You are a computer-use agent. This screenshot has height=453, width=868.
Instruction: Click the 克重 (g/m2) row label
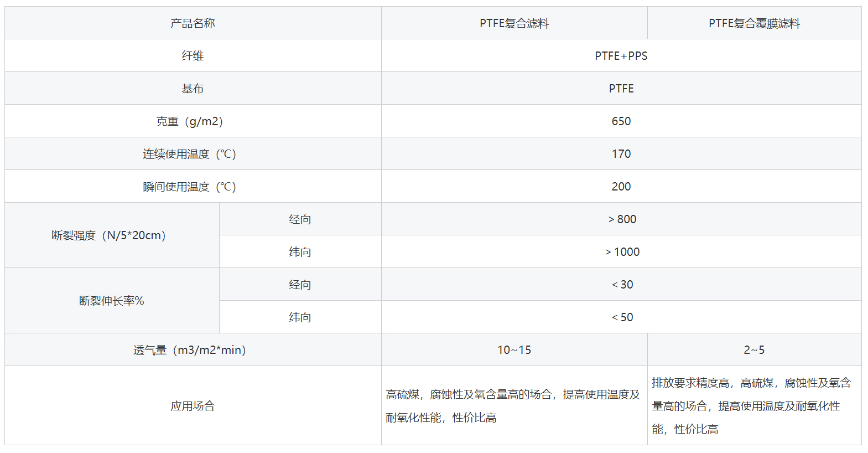[189, 121]
